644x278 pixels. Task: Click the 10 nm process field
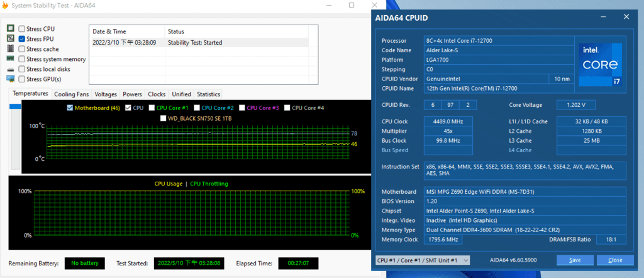coord(562,79)
